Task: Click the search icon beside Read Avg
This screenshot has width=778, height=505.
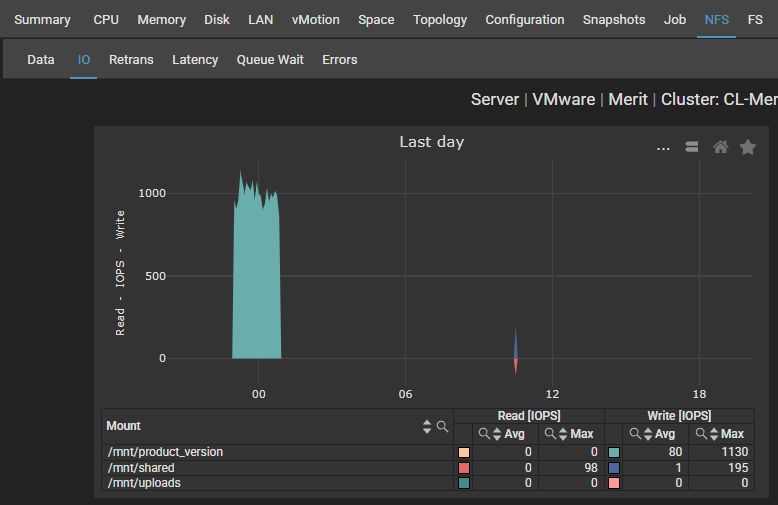Action: click(483, 434)
